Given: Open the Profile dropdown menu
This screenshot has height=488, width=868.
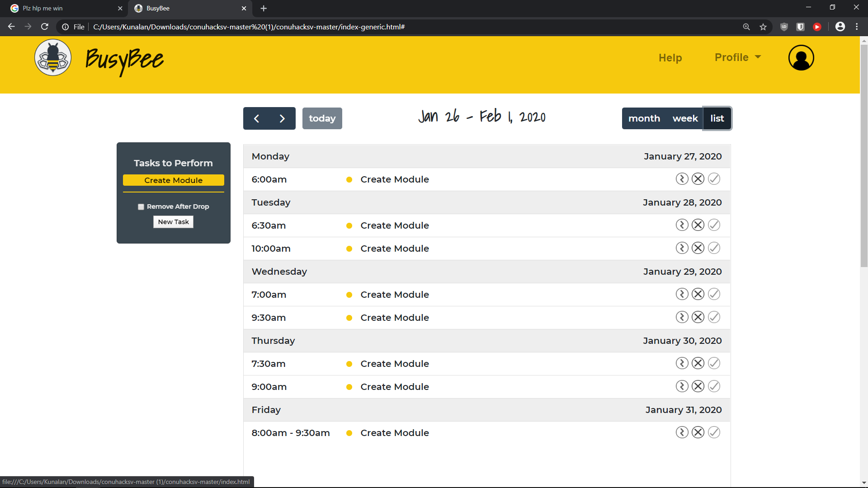Looking at the screenshot, I should pyautogui.click(x=737, y=57).
